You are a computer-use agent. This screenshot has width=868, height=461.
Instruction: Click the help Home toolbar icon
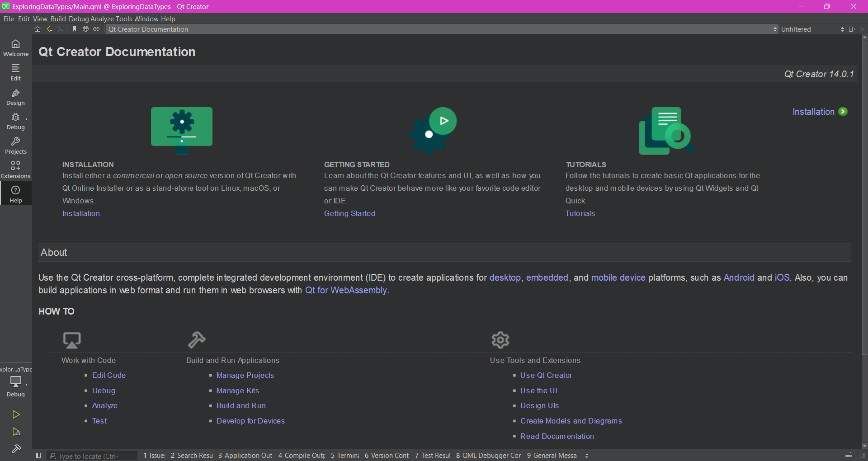coord(38,29)
